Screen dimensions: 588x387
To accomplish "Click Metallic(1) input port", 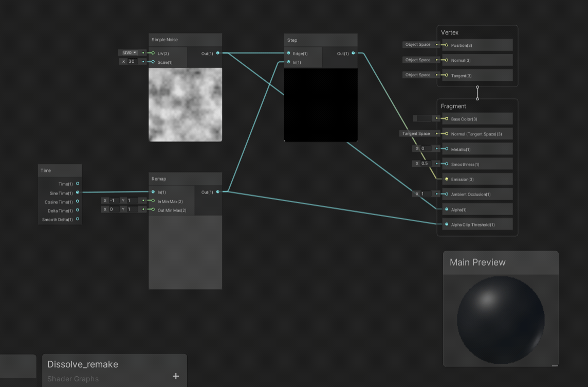I will 447,149.
